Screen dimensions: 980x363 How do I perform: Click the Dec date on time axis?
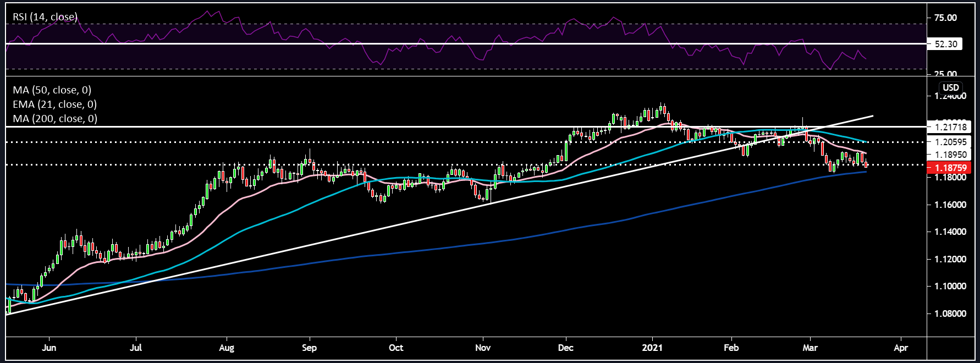566,348
